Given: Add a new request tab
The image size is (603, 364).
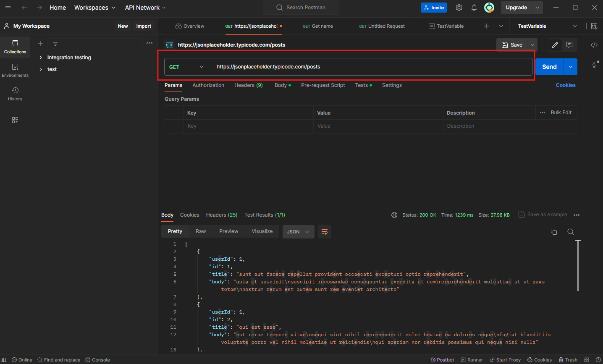Looking at the screenshot, I should pos(487,26).
